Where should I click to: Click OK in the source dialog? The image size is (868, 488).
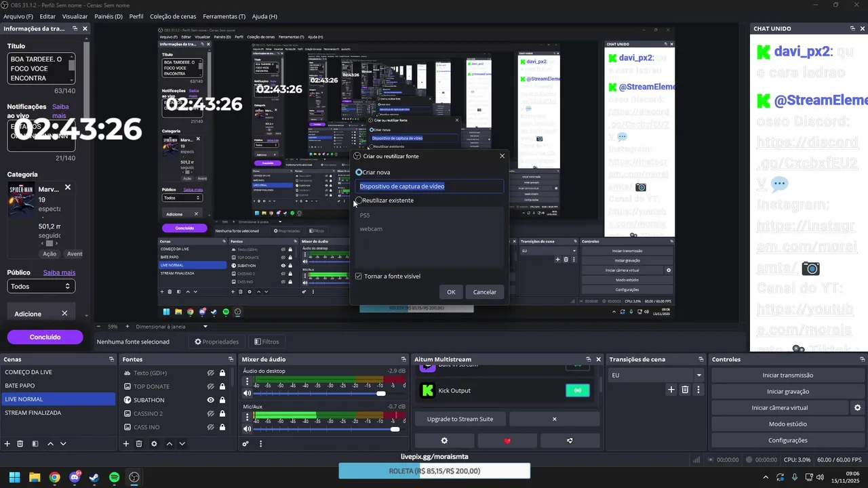(x=451, y=291)
